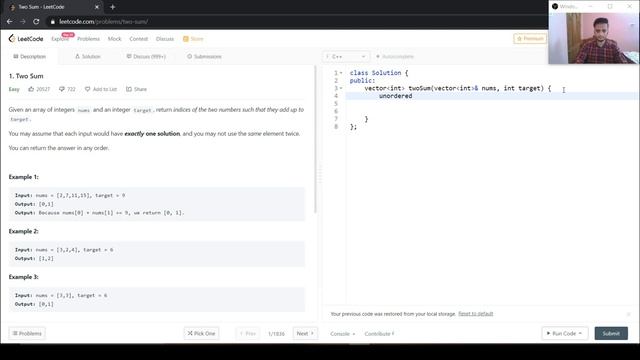Reload the page with refresh icon
640x360 pixels.
coord(36,22)
